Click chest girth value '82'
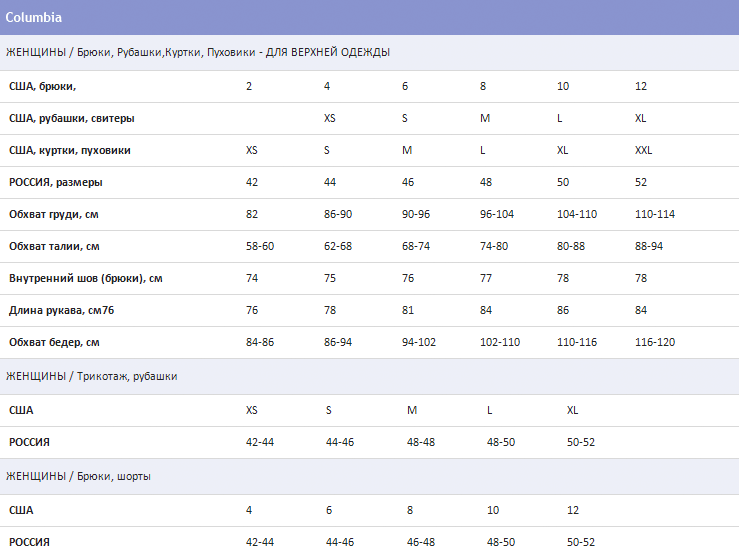Screen dimensions: 739x553 click(252, 215)
